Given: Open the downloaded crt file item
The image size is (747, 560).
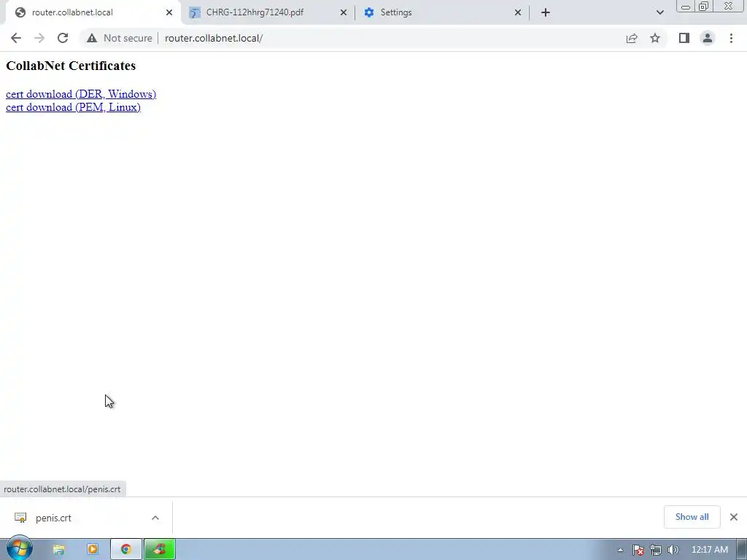Looking at the screenshot, I should (53, 518).
